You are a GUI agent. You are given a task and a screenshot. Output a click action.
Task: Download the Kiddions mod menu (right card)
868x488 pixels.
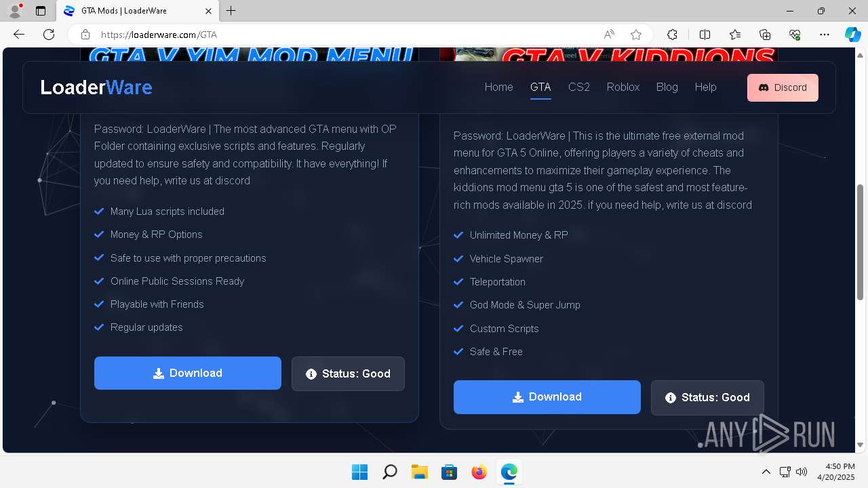click(x=547, y=396)
